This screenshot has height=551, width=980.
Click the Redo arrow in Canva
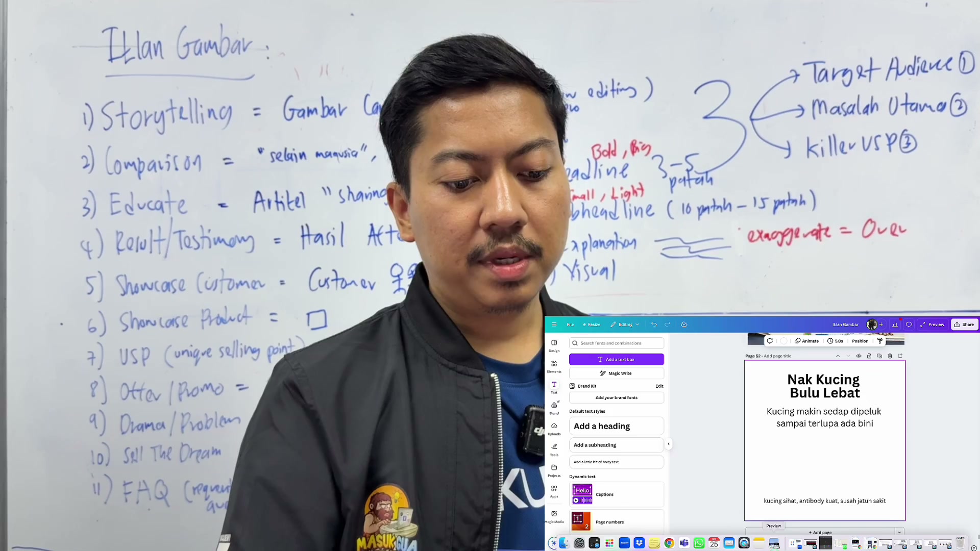click(667, 324)
